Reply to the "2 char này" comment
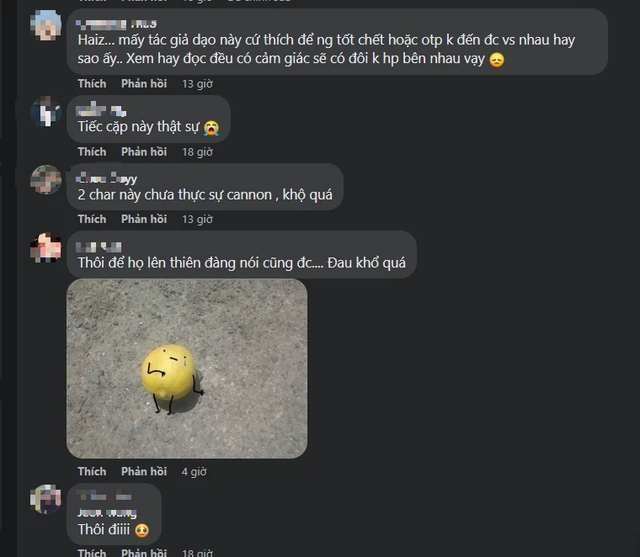The height and width of the screenshot is (557, 640). (144, 219)
